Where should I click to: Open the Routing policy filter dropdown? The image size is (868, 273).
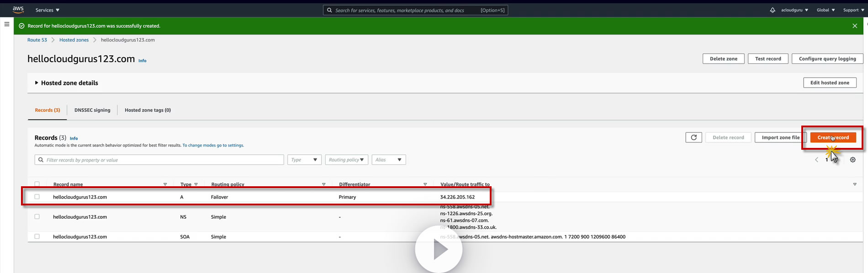pos(346,160)
